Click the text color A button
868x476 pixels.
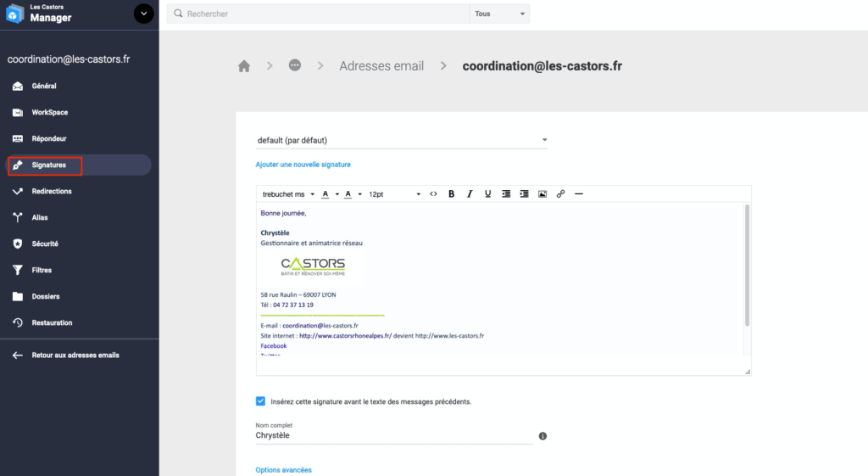325,194
